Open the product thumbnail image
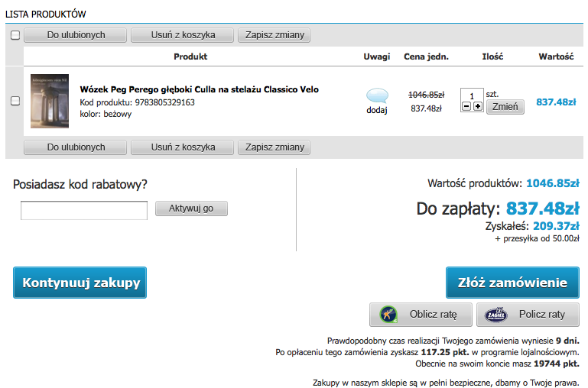This screenshot has height=388, width=588. (x=50, y=101)
